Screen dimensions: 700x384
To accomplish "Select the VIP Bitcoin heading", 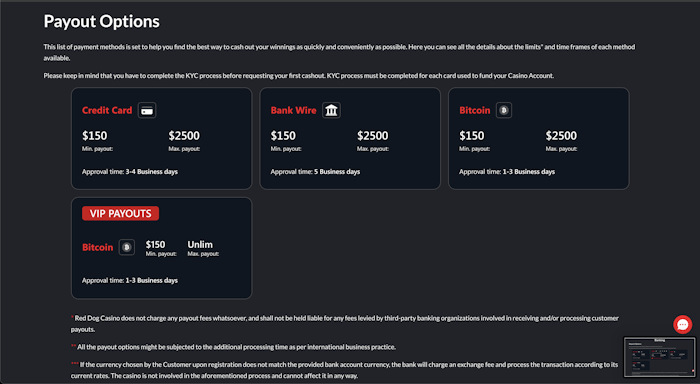I will (x=97, y=247).
